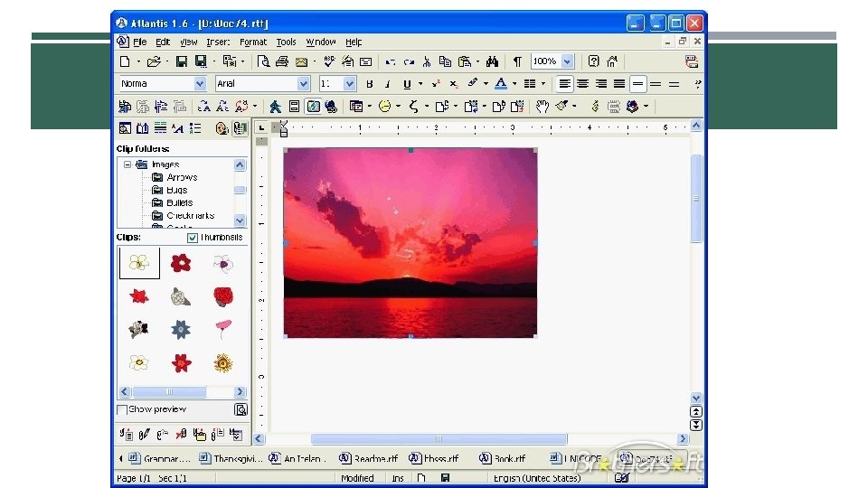Click the Help question mark icon
The image size is (868, 488).
[x=593, y=61]
